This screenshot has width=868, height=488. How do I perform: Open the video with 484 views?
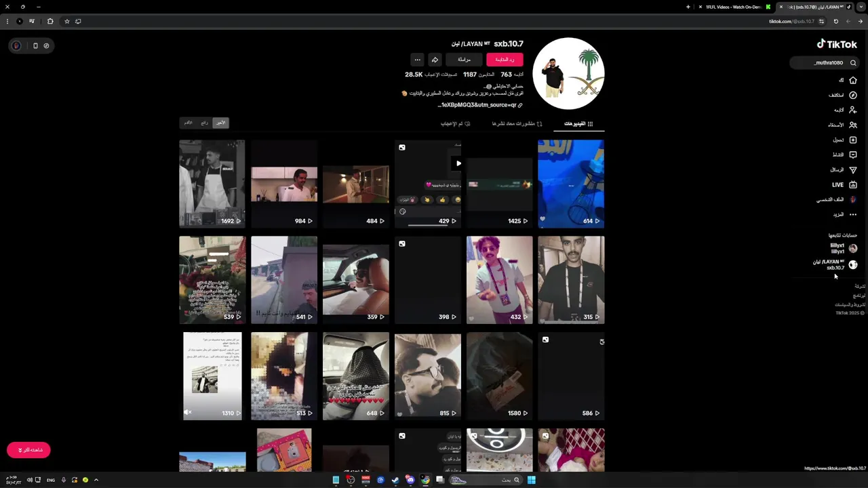click(x=356, y=184)
